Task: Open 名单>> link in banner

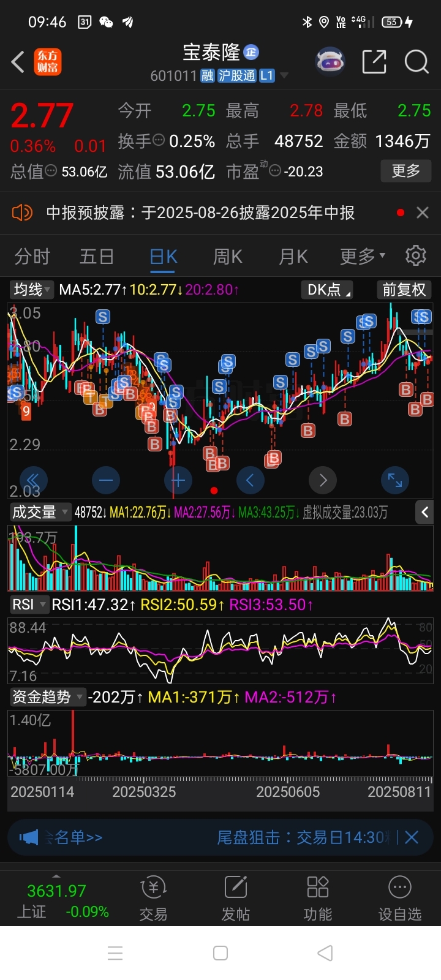Action: 78,837
